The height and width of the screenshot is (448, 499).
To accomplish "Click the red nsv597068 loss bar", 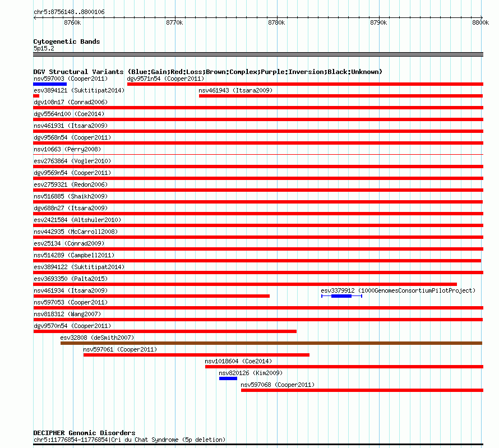I will pos(362,390).
